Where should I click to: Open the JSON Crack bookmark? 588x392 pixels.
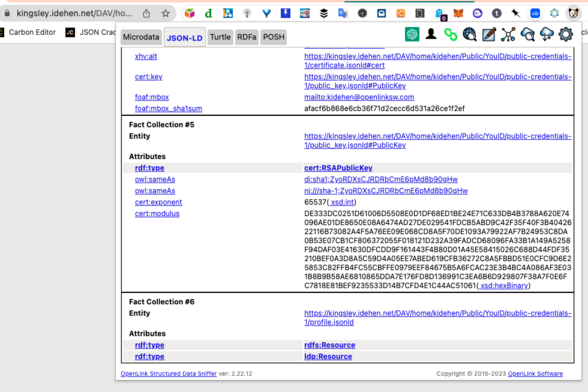pyautogui.click(x=90, y=32)
